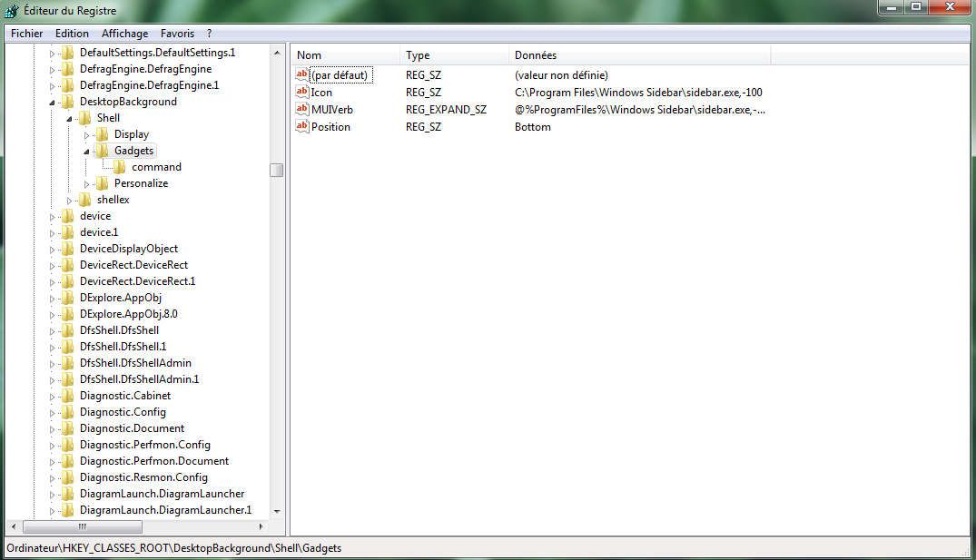Expand the DiagramLaunch.DiagramLauncher tree node

tap(53, 494)
